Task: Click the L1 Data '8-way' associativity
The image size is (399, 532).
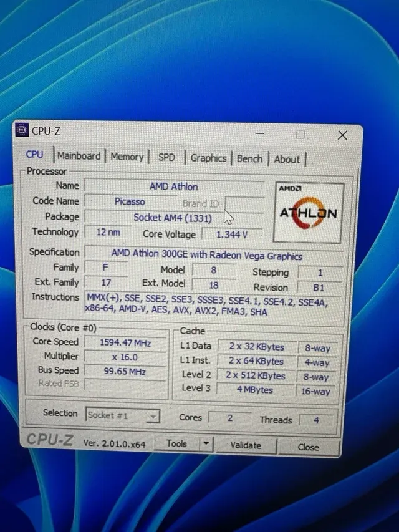Action: [317, 348]
